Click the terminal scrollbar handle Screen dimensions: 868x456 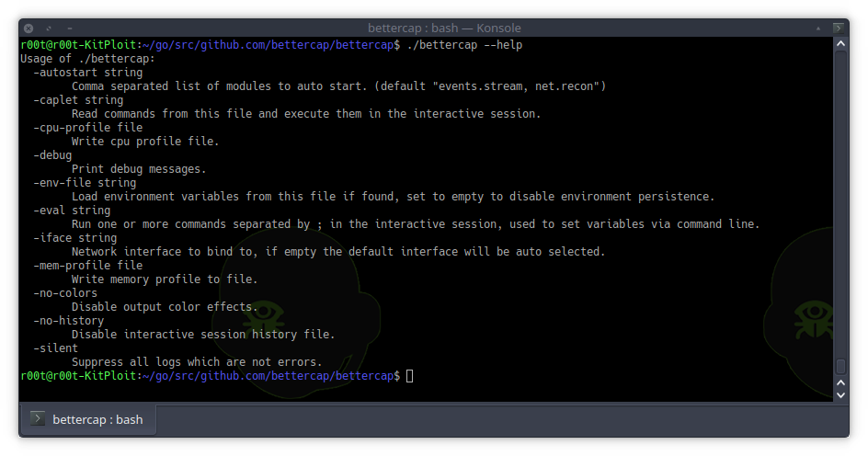coord(839,366)
